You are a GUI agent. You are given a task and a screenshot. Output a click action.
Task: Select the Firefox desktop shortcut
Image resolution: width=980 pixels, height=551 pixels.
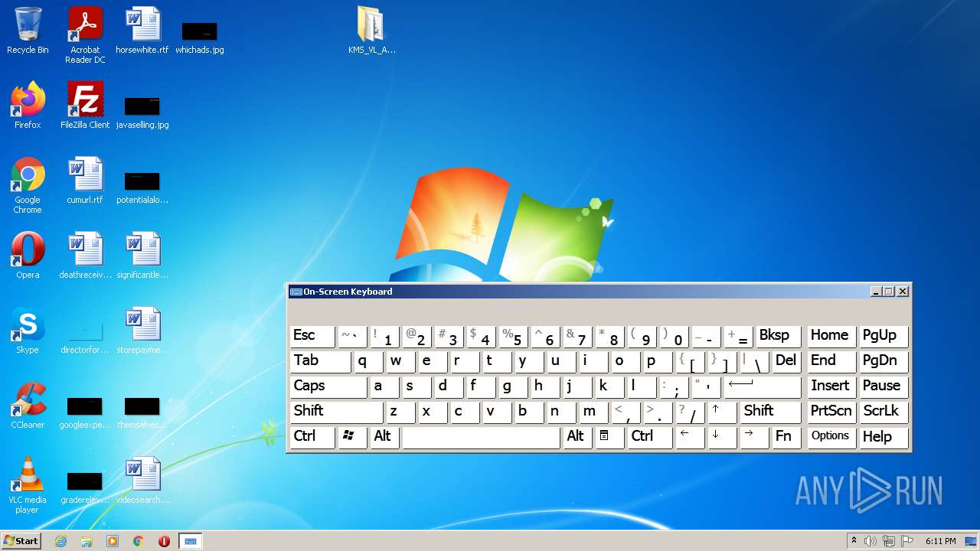pyautogui.click(x=28, y=106)
